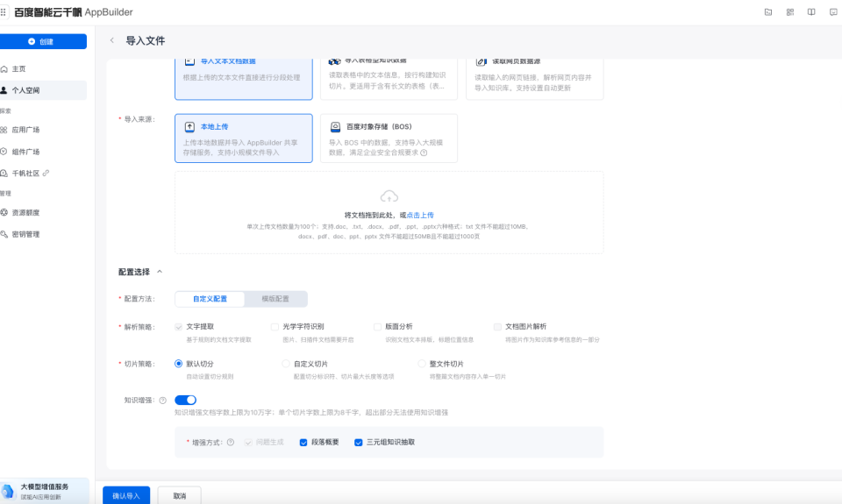Screen dimensions: 842x504
Task: Click the folder icon in top bar
Action: pyautogui.click(x=768, y=12)
